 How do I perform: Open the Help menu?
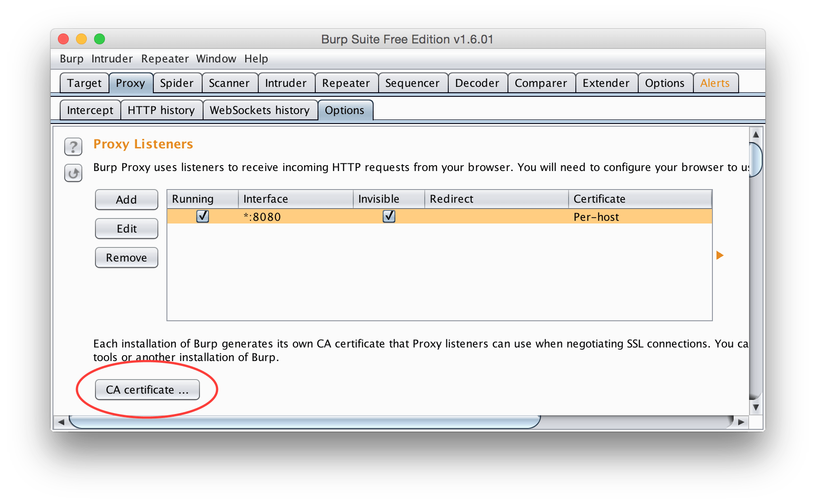(256, 59)
